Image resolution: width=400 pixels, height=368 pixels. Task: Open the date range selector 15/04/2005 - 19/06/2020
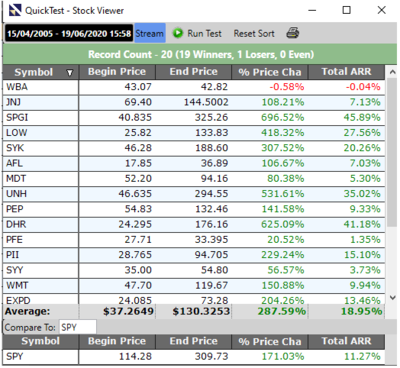69,33
